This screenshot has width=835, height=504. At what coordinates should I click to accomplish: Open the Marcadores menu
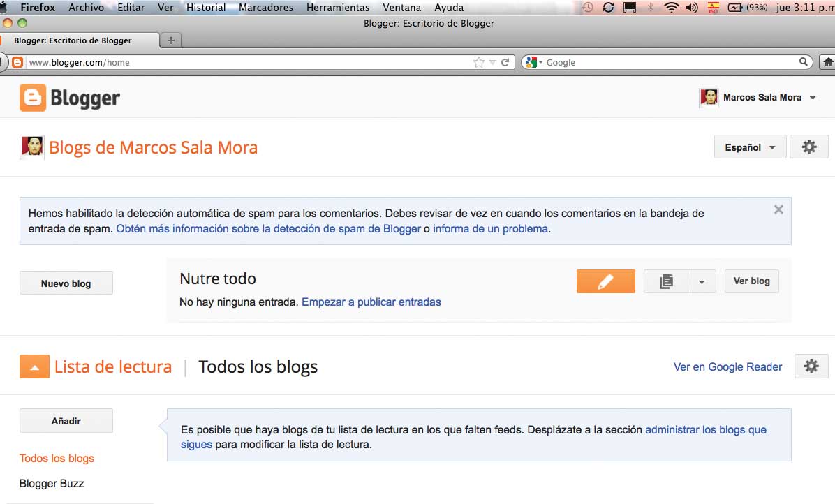[x=265, y=8]
